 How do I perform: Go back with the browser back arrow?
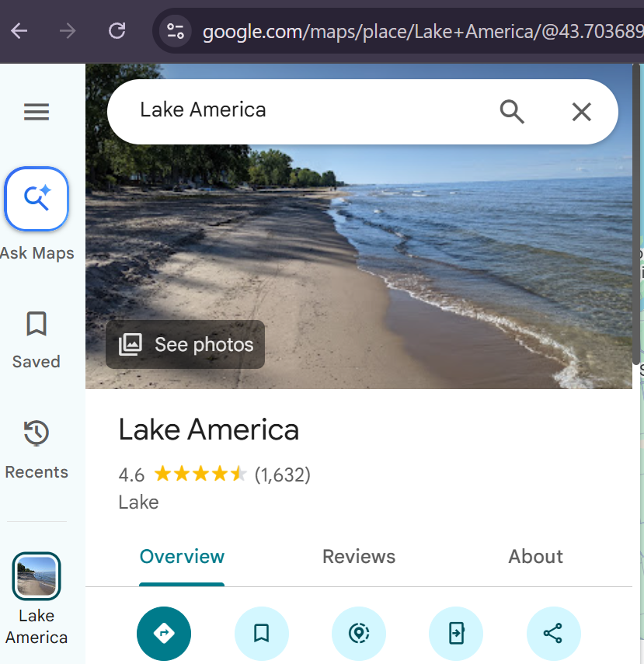click(19, 31)
